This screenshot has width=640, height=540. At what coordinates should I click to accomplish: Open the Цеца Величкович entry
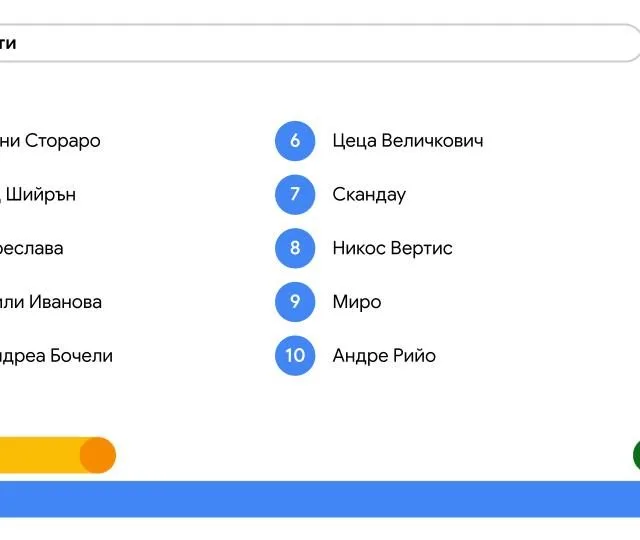point(408,141)
